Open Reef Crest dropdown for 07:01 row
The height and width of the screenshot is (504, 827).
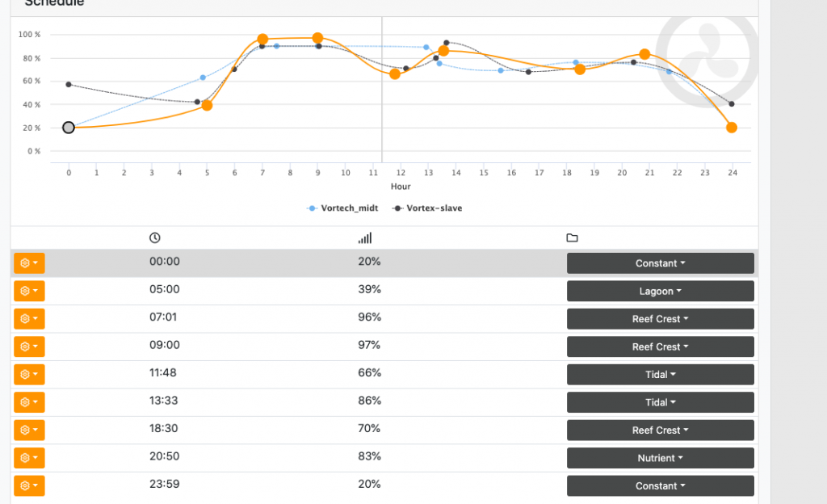(660, 319)
